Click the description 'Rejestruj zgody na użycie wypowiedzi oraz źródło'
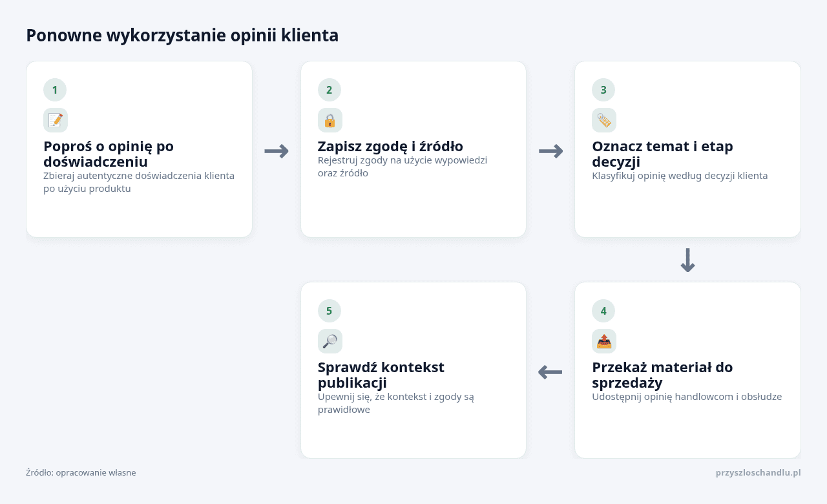Viewport: 827px width, 504px height. [403, 167]
